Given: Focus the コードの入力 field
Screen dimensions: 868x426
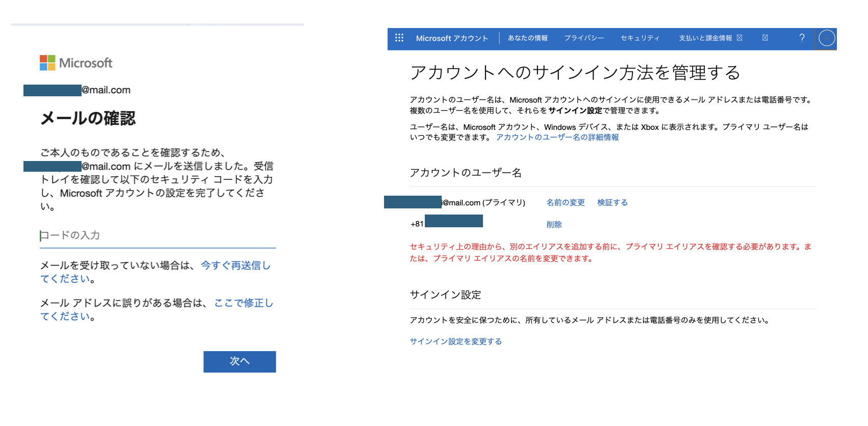Looking at the screenshot, I should click(x=158, y=235).
